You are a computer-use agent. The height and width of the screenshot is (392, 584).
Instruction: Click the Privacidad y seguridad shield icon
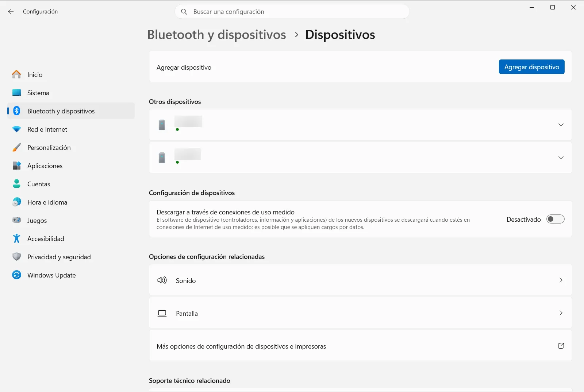coord(16,257)
